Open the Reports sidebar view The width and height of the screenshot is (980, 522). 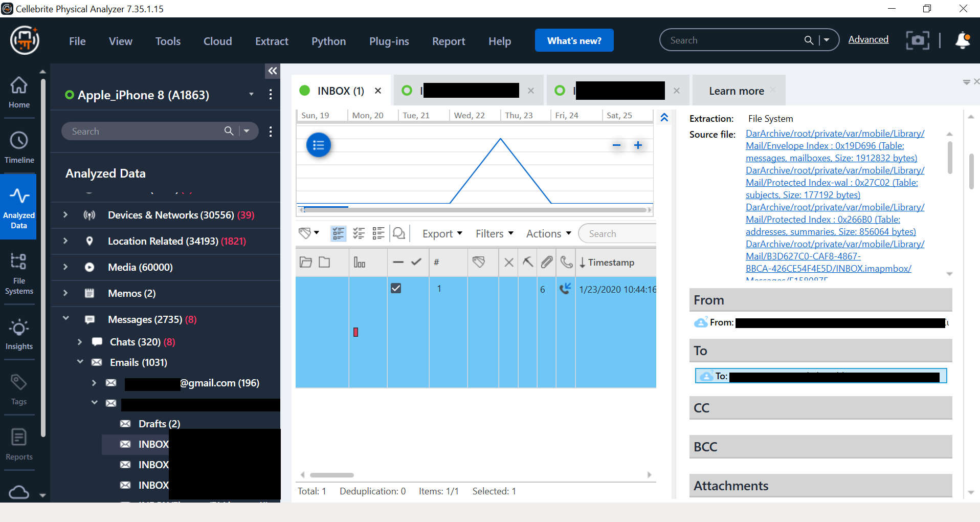(x=19, y=445)
